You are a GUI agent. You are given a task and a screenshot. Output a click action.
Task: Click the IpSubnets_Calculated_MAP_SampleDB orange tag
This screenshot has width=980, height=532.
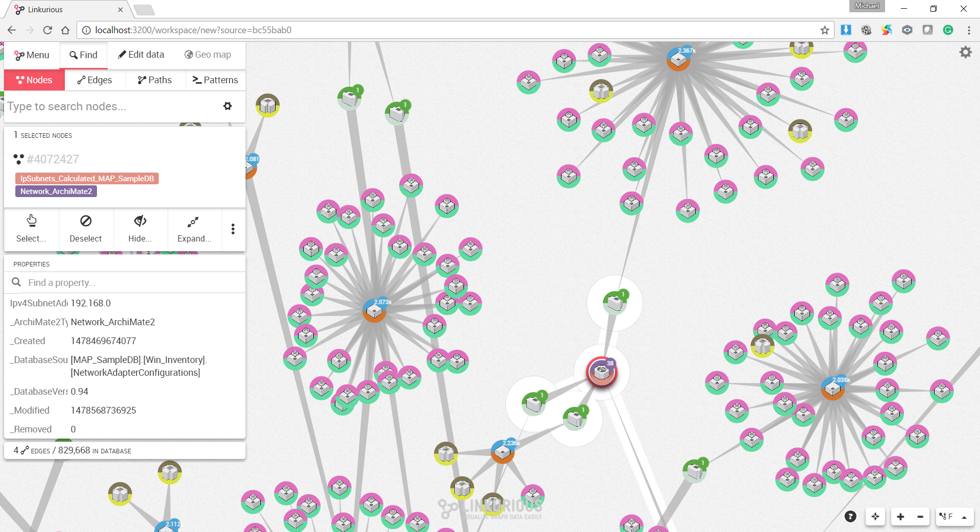87,179
